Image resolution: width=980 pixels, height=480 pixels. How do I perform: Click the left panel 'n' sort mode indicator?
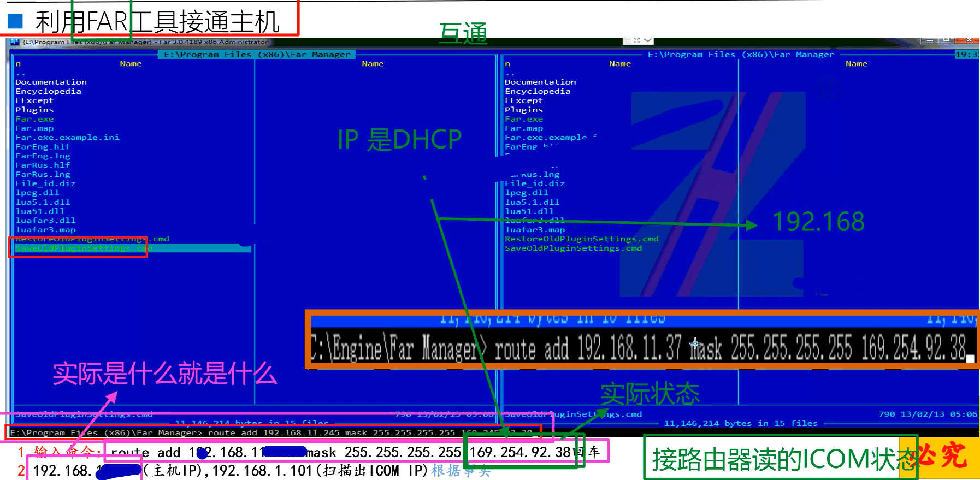click(x=18, y=64)
